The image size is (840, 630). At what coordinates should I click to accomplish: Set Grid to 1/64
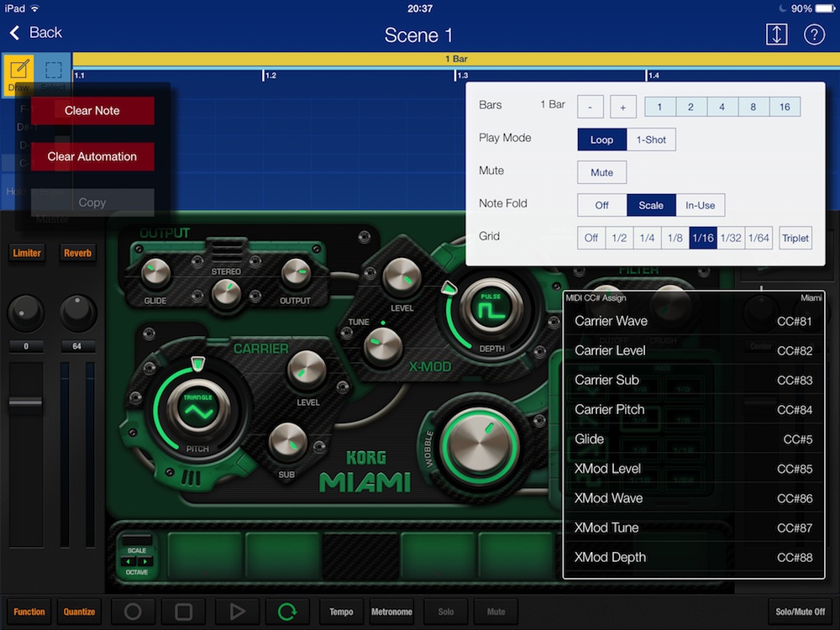[759, 238]
